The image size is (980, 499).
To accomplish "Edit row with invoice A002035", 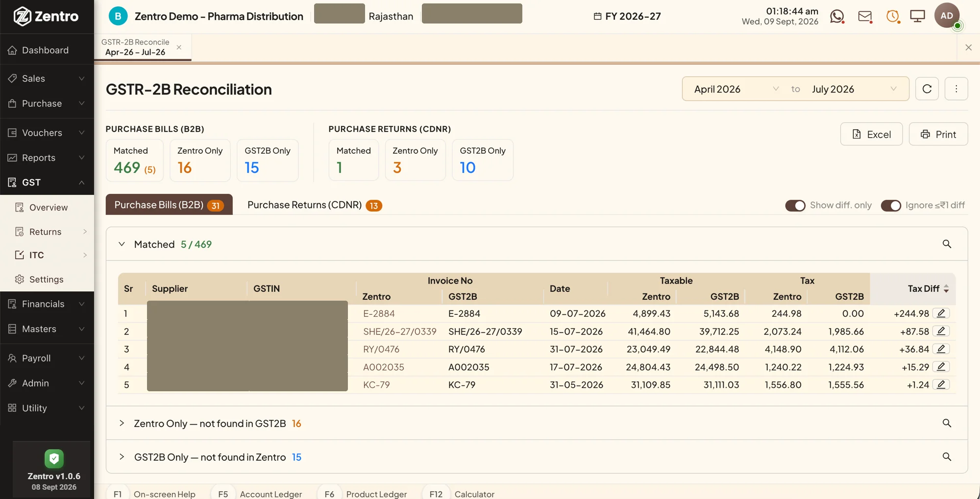I will (x=941, y=367).
